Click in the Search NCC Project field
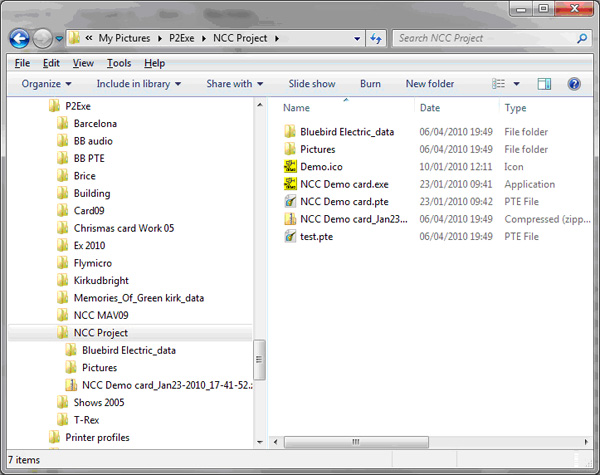The height and width of the screenshot is (475, 600). click(480, 39)
